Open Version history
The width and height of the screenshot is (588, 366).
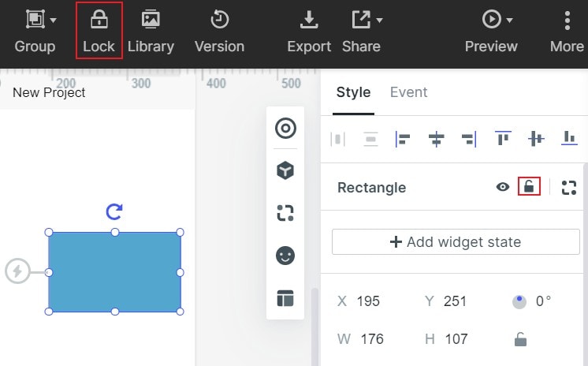219,31
